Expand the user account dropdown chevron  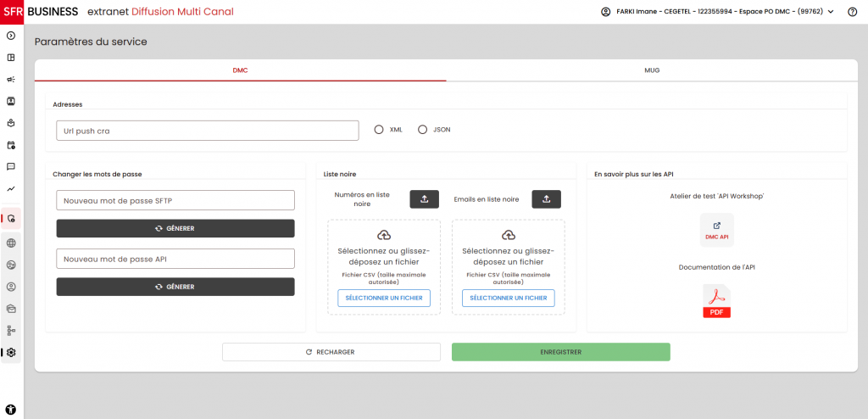coord(831,12)
